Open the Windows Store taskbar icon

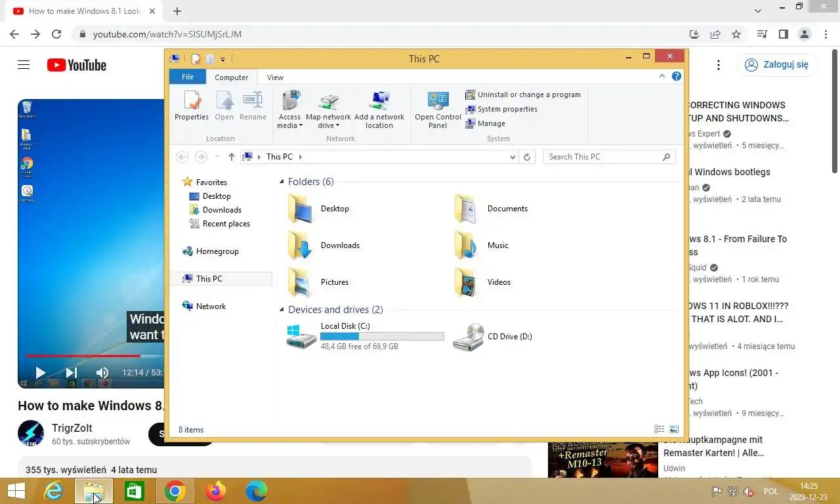tap(135, 491)
